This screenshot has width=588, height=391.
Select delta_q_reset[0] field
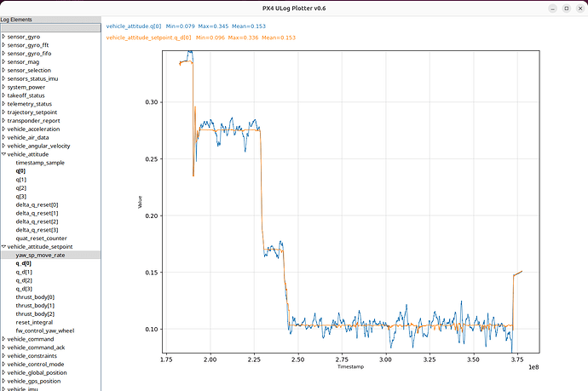click(x=37, y=204)
